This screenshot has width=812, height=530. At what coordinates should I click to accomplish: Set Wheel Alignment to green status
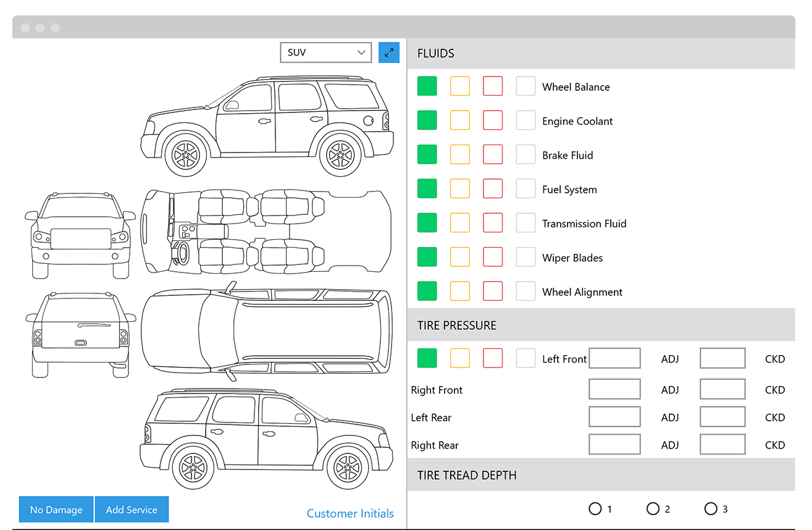(x=427, y=291)
